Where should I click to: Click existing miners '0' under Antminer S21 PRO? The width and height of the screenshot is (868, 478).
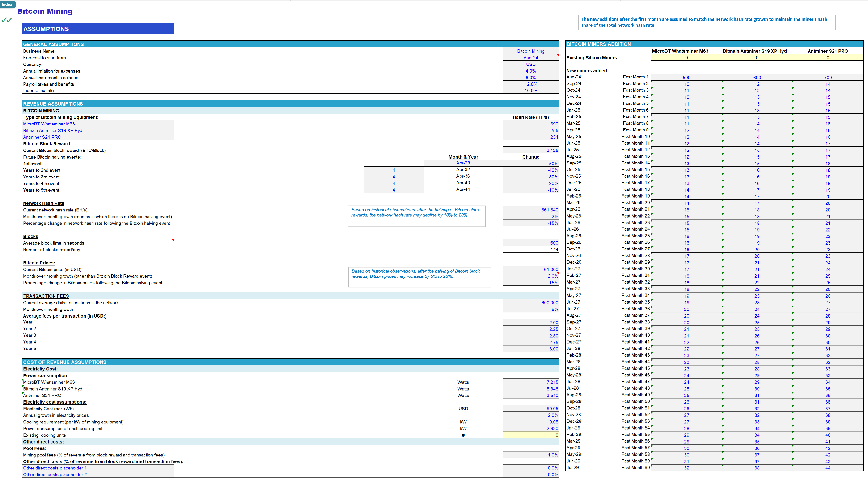coord(828,58)
